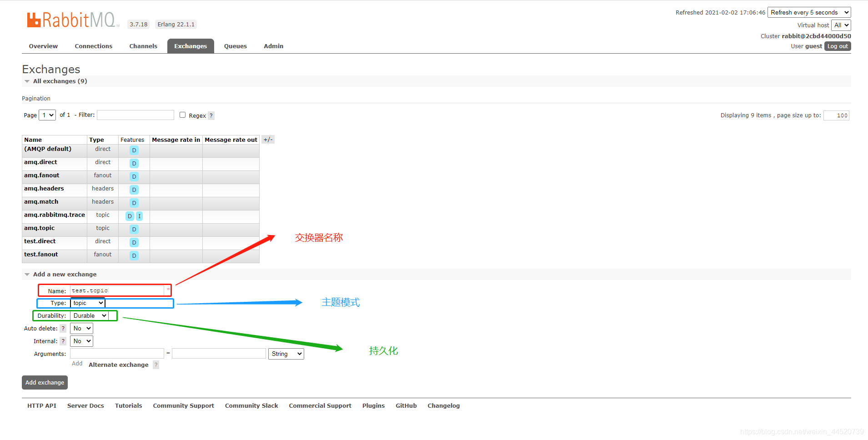Image resolution: width=868 pixels, height=440 pixels.
Task: Switch to the Channels tab
Action: 143,46
